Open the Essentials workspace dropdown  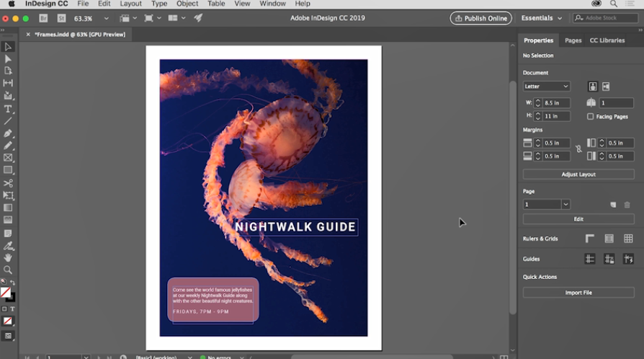[540, 18]
